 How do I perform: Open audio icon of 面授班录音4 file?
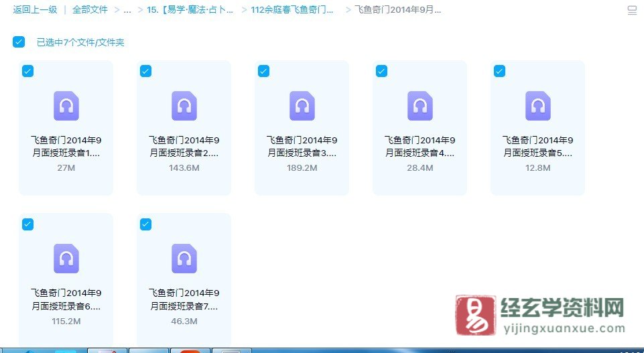(420, 106)
